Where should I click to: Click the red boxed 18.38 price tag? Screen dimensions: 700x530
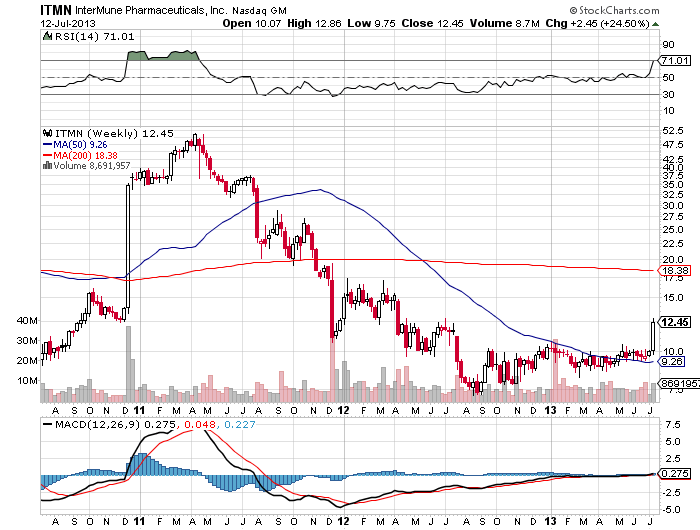[675, 270]
